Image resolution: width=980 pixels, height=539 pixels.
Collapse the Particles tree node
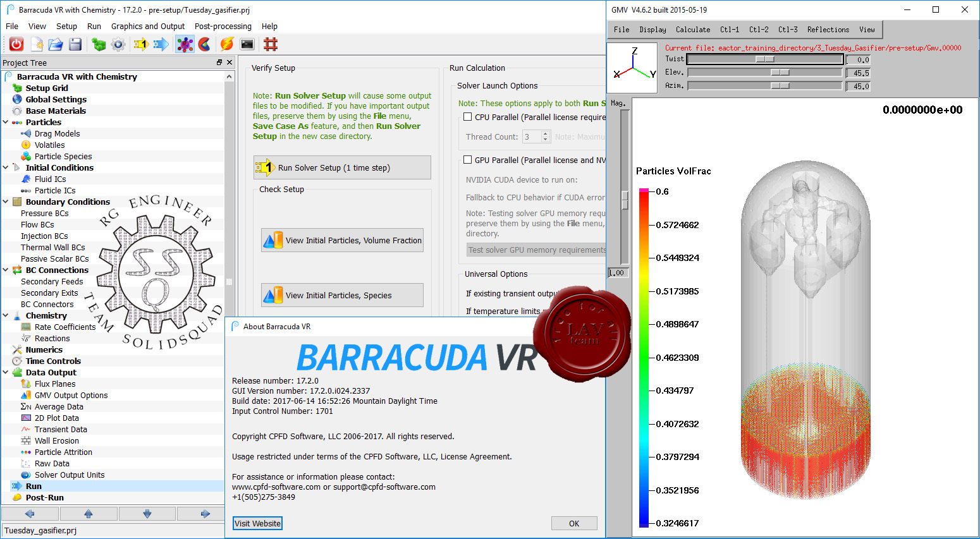point(6,122)
